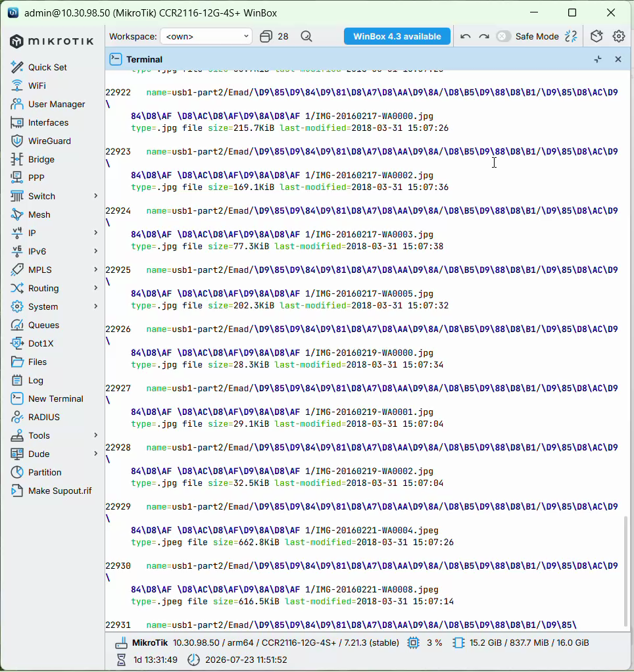Click the uptime hourglass icon
This screenshot has height=672, width=634.
[121, 660]
